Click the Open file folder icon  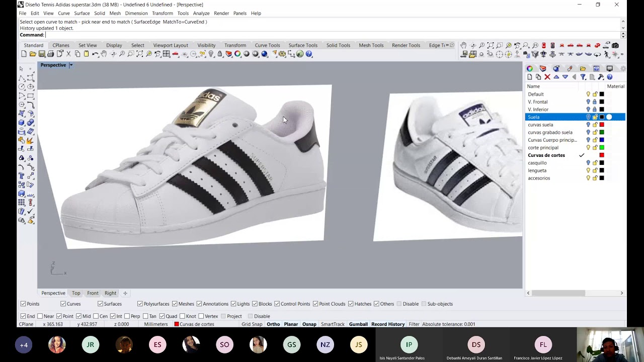pyautogui.click(x=32, y=54)
